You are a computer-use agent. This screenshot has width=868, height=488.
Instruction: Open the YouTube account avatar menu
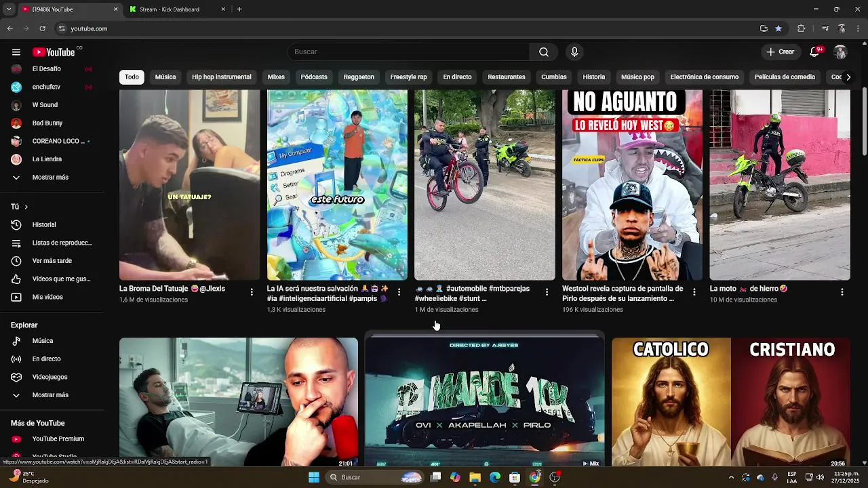840,52
